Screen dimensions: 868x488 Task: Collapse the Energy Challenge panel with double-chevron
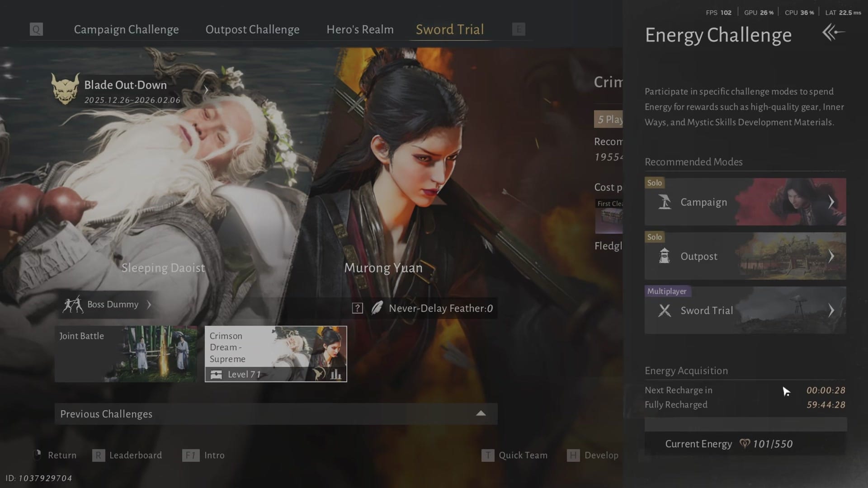click(833, 33)
